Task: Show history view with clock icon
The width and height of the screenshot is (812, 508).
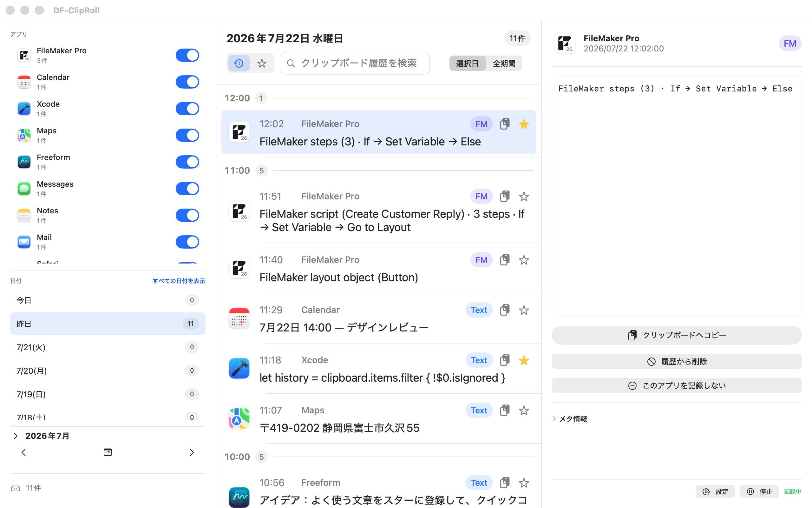Action: tap(239, 63)
